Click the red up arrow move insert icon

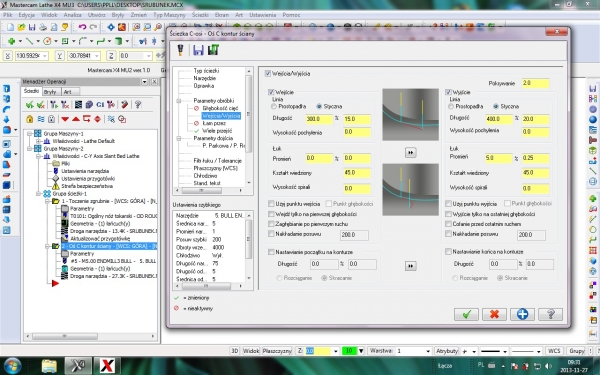click(76, 119)
